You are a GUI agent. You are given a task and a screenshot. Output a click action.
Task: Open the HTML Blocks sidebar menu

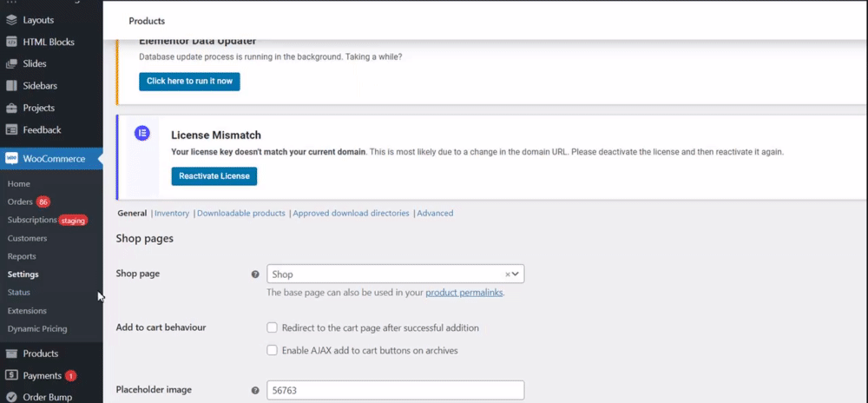pos(49,42)
